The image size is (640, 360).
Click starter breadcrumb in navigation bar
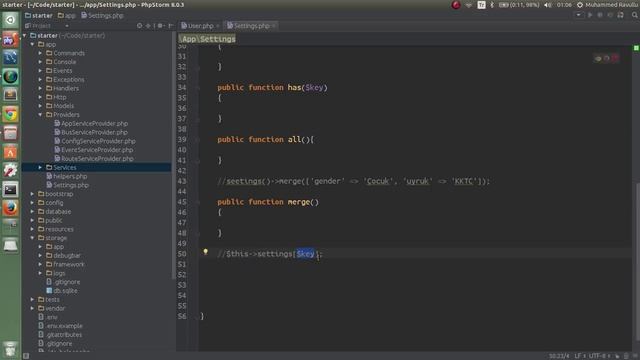(x=39, y=16)
